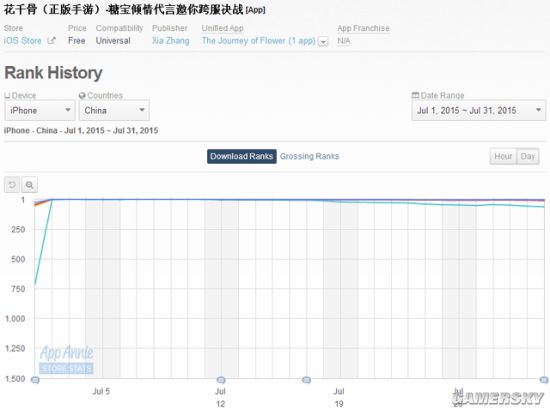
Task: Click the Countries globe icon
Action: [82, 95]
